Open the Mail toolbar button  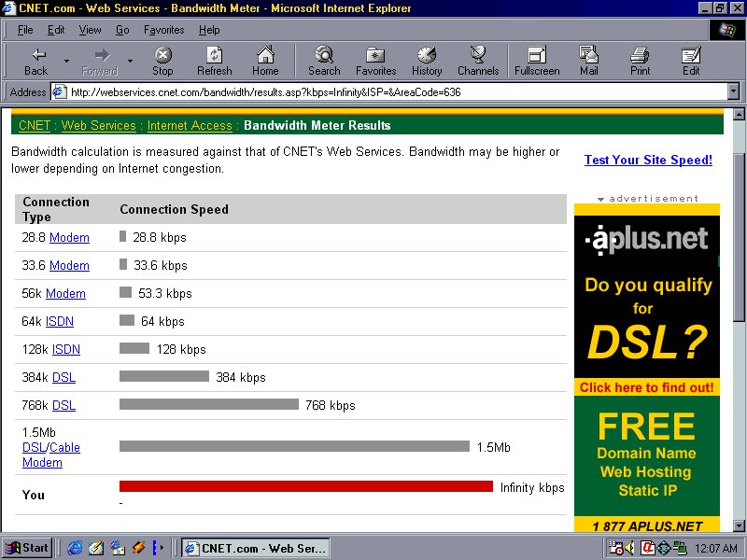point(589,62)
